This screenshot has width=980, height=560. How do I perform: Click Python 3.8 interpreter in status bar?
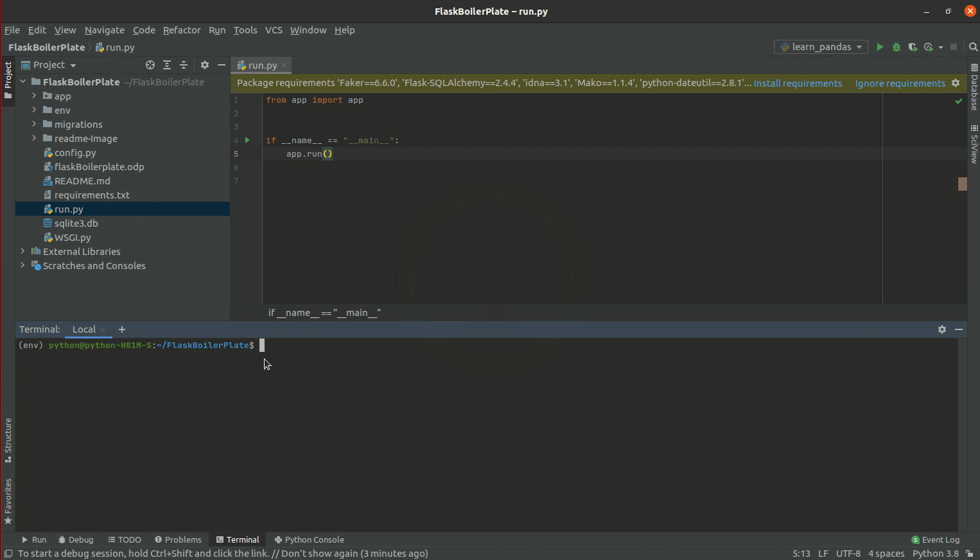point(935,554)
